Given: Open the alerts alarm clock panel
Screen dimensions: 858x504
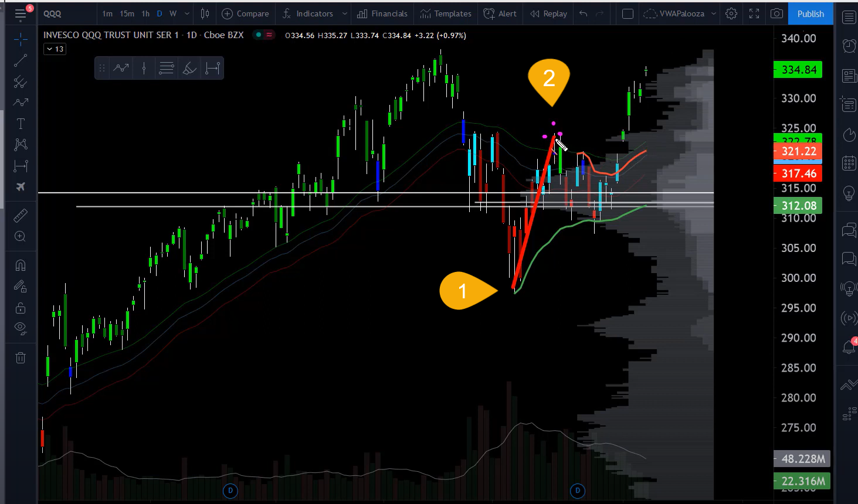Looking at the screenshot, I should tap(849, 46).
